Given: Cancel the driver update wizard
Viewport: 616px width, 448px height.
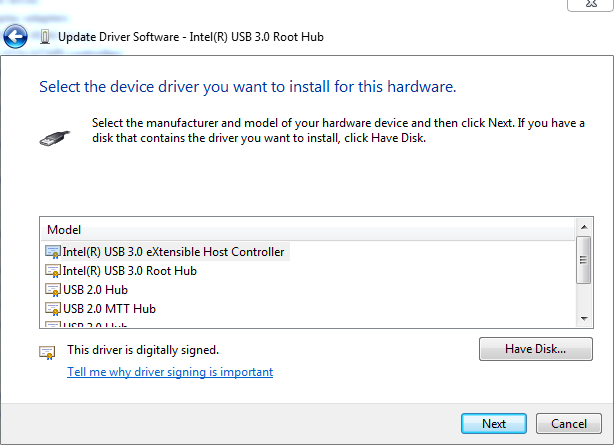Looking at the screenshot, I should (x=569, y=424).
